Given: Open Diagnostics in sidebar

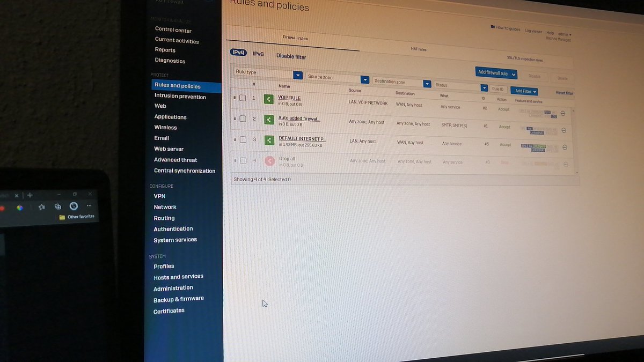Looking at the screenshot, I should click(170, 61).
